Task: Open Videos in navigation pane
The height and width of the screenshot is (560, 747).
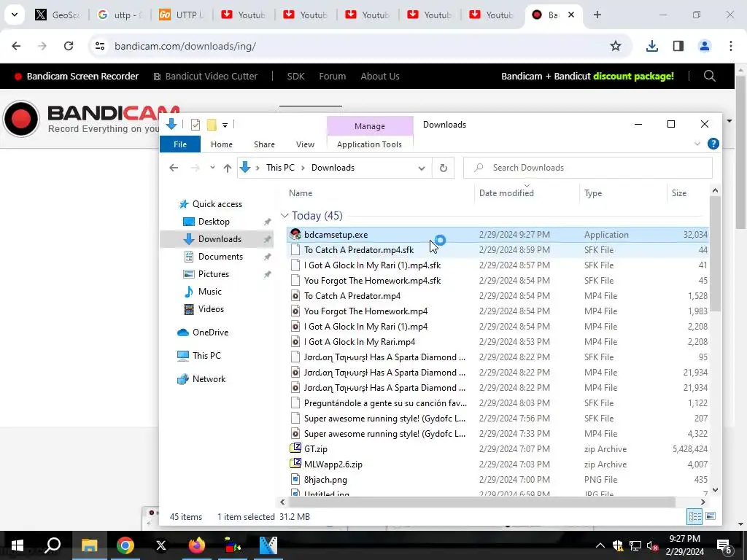Action: click(211, 309)
